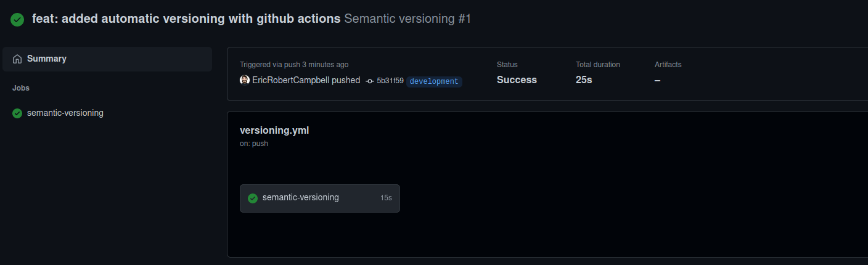Click EricRobertCampbell's avatar image
Viewport: 868px width, 265px height.
pos(245,80)
